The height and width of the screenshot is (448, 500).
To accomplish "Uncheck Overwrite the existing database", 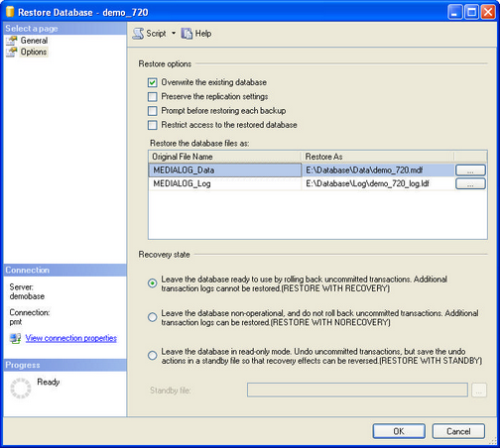I will pyautogui.click(x=153, y=82).
